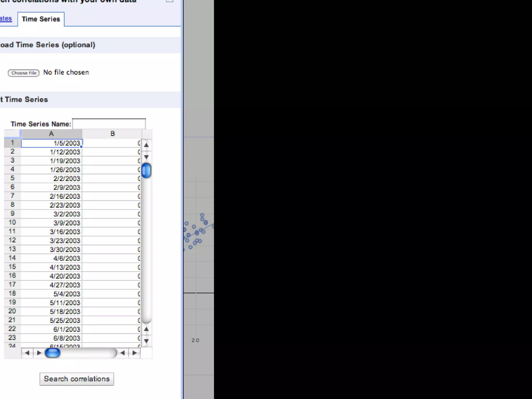The width and height of the screenshot is (532, 399).
Task: Select row 10 header
Action: [x=12, y=222]
